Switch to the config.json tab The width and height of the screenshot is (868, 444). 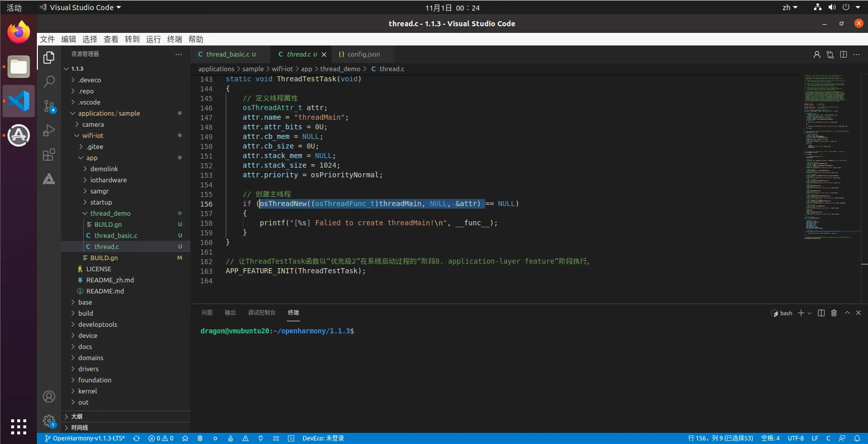click(x=363, y=55)
